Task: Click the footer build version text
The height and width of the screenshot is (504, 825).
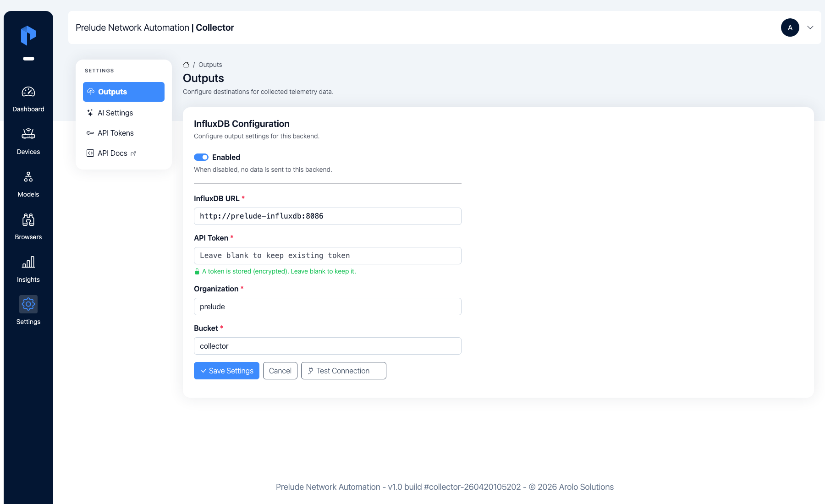Action: click(x=445, y=487)
